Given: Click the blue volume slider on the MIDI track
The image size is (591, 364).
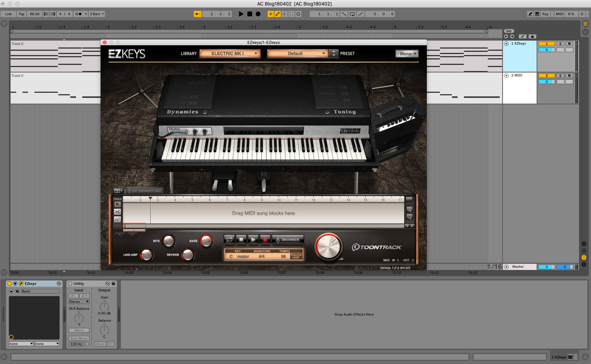Looking at the screenshot, I should coord(547,82).
